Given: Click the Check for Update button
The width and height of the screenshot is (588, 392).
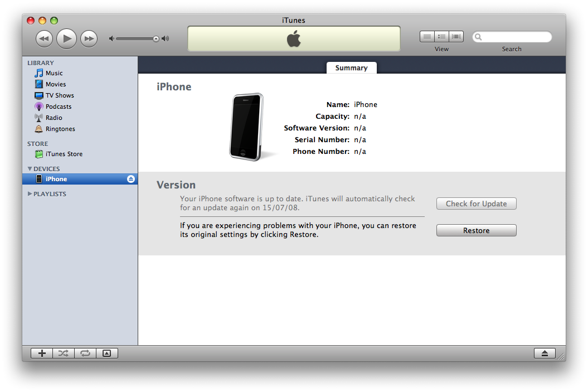Looking at the screenshot, I should [x=476, y=204].
